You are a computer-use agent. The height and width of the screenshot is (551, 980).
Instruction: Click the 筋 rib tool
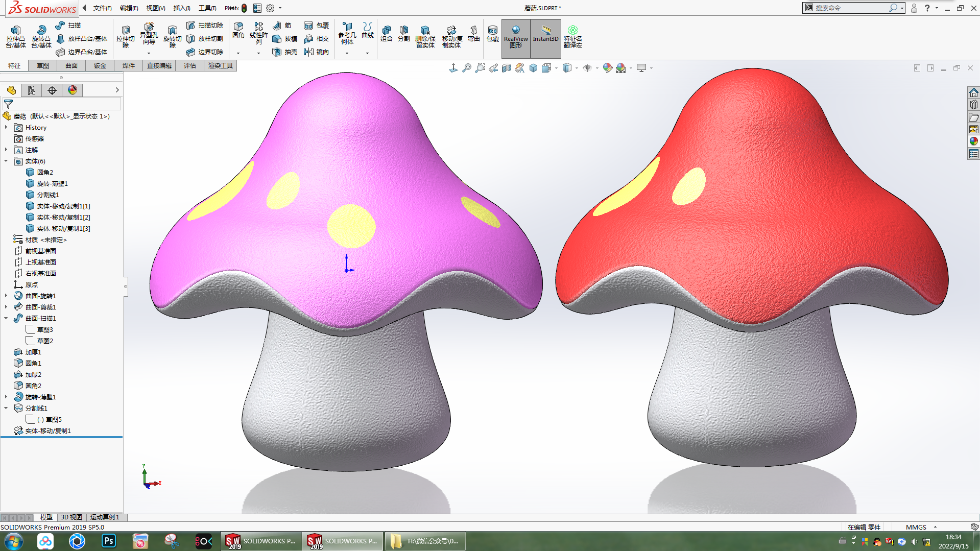tap(282, 26)
